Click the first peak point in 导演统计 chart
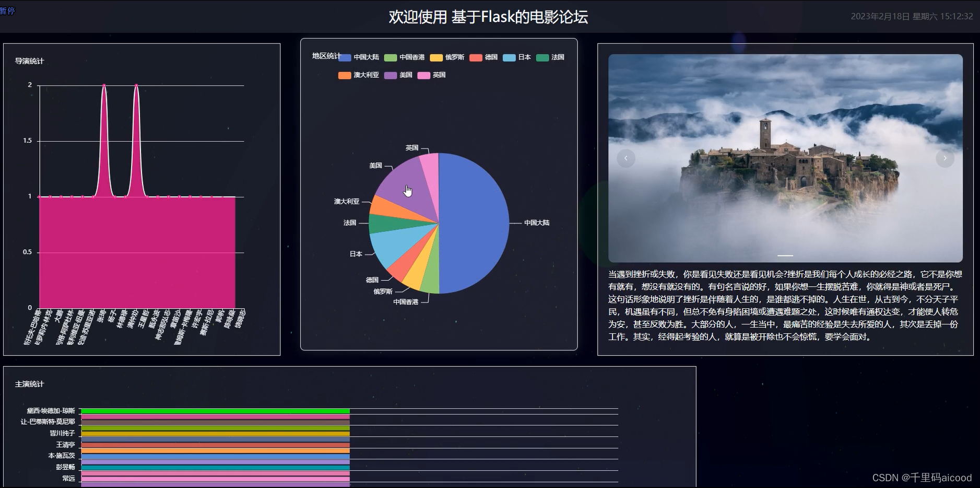980x488 pixels. coord(104,85)
